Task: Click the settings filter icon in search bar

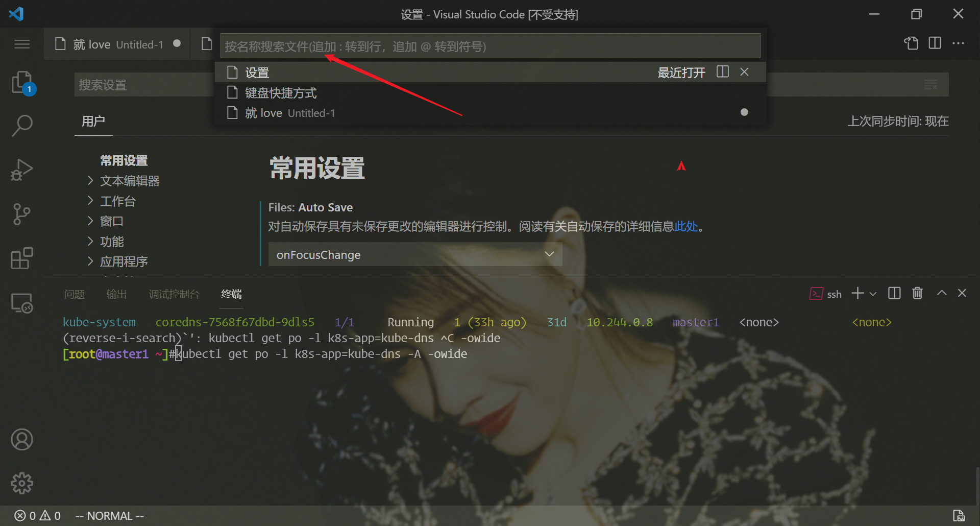Action: pyautogui.click(x=930, y=85)
